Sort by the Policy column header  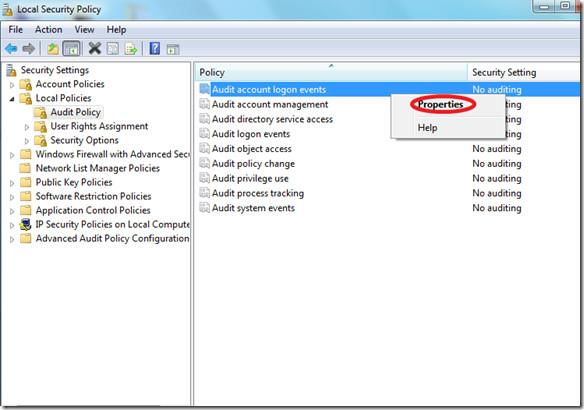(x=330, y=72)
